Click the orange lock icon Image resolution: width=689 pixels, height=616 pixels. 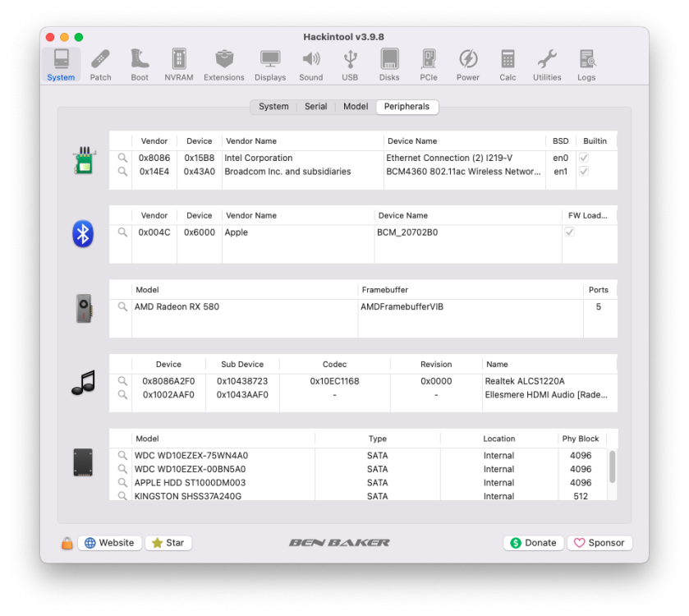coord(67,543)
